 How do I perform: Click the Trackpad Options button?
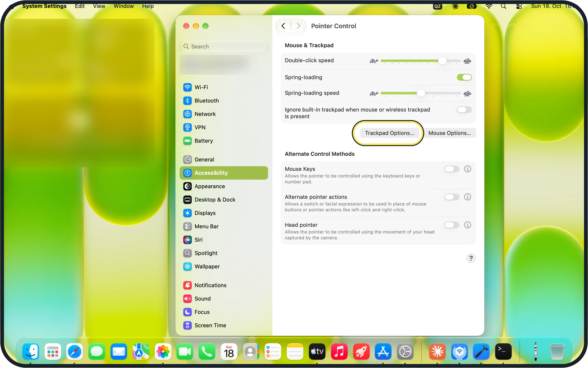(x=389, y=133)
